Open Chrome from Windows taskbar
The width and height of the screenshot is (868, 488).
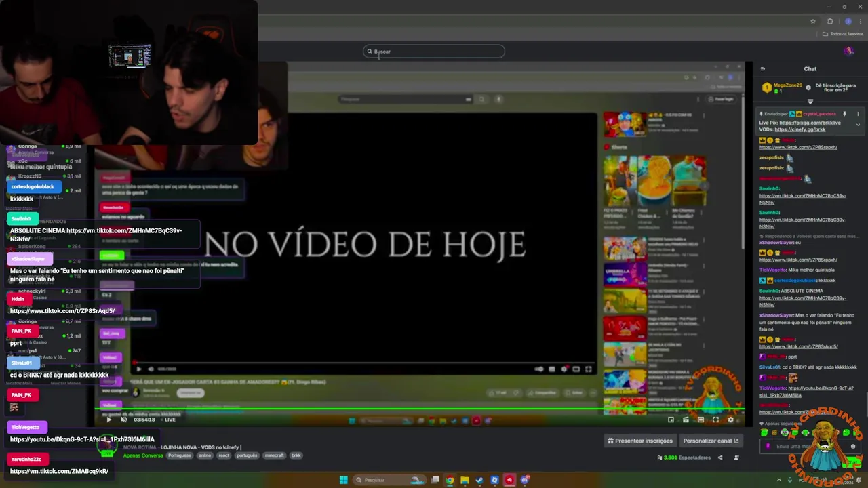tap(450, 480)
